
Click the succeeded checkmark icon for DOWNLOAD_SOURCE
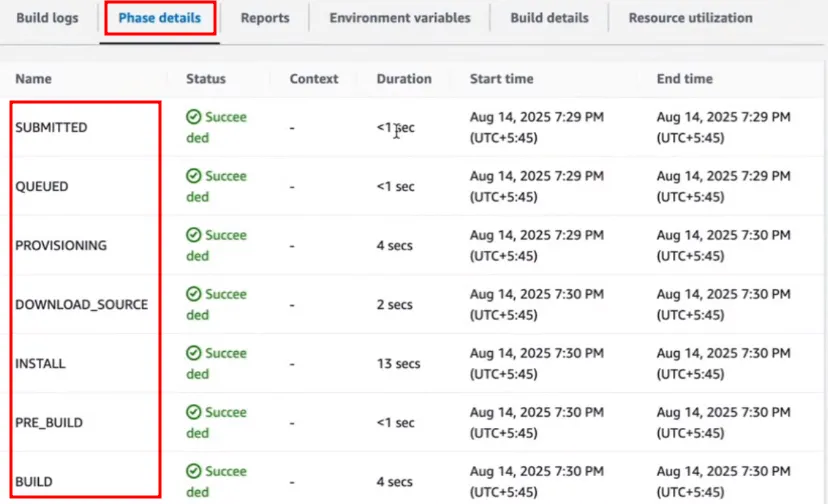click(x=194, y=294)
